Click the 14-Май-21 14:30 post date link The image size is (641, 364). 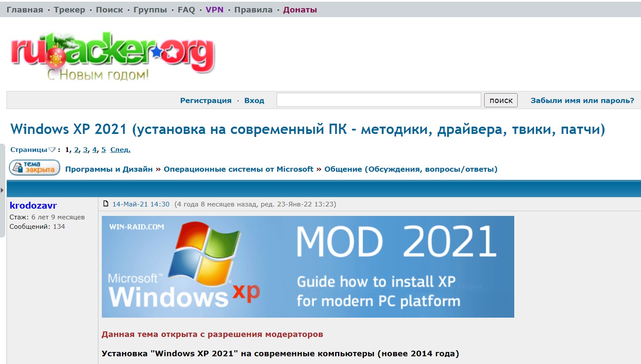(141, 204)
